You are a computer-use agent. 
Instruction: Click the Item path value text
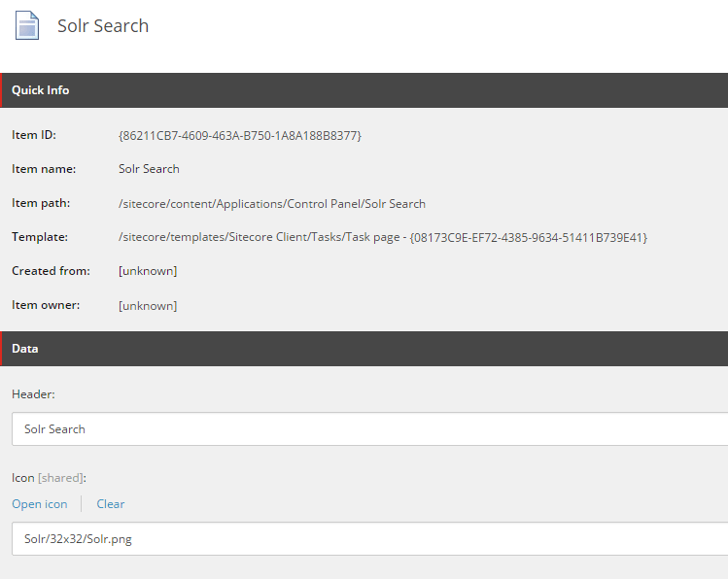click(x=271, y=203)
